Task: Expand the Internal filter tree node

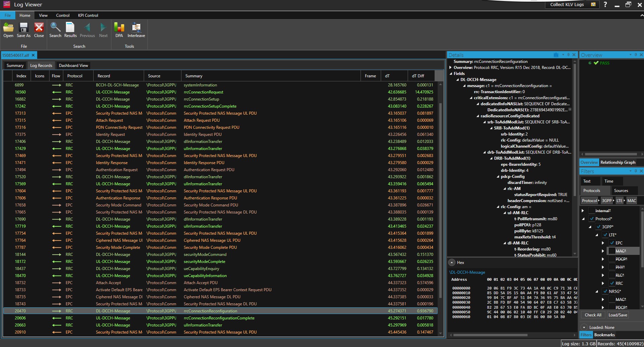Action: 583,211
